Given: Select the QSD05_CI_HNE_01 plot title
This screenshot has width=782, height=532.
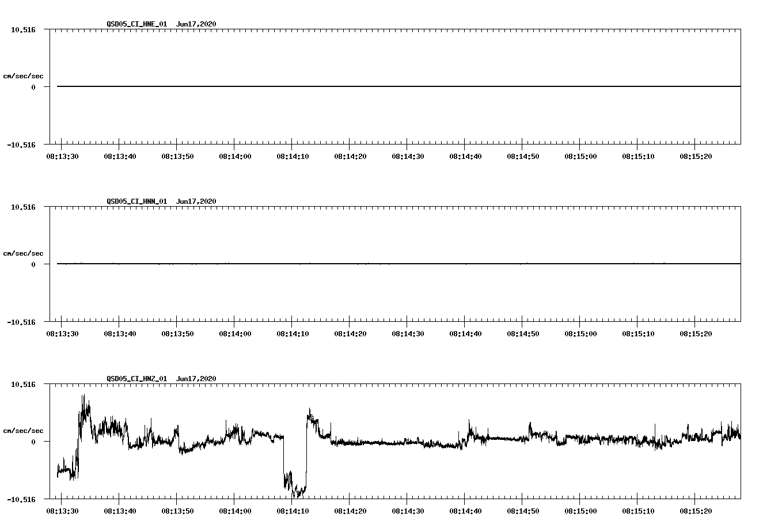Looking at the screenshot, I should 136,24.
